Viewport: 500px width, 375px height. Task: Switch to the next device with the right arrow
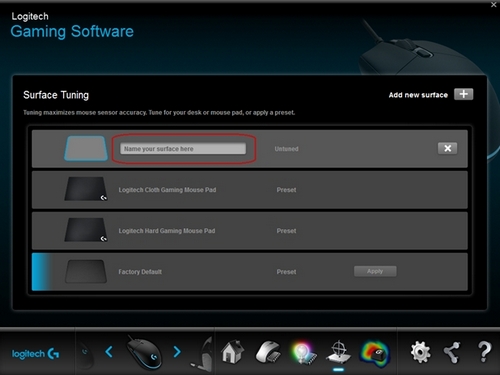click(x=177, y=352)
